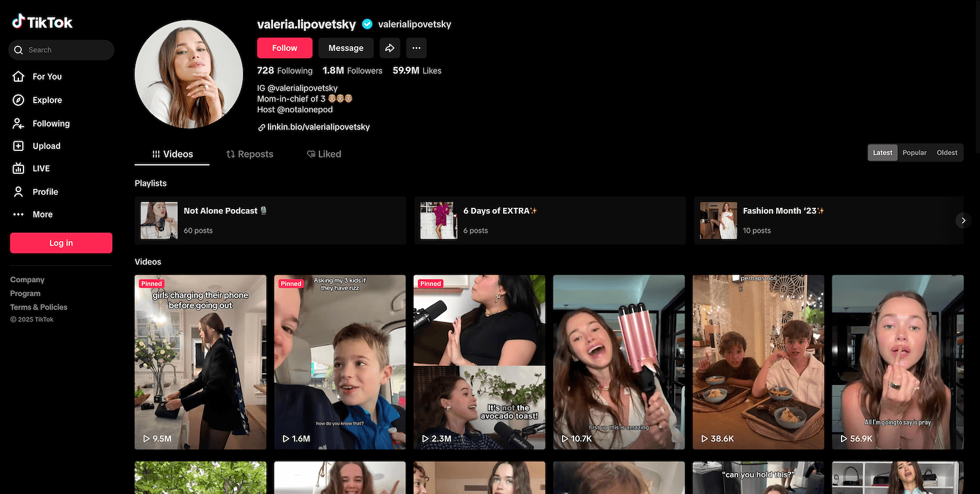Sort videos by Latest
Viewport: 980px width, 494px height.
pos(882,153)
